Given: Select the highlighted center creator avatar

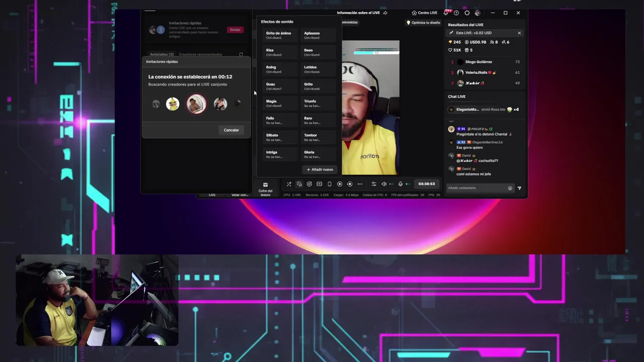Looking at the screenshot, I should [196, 104].
